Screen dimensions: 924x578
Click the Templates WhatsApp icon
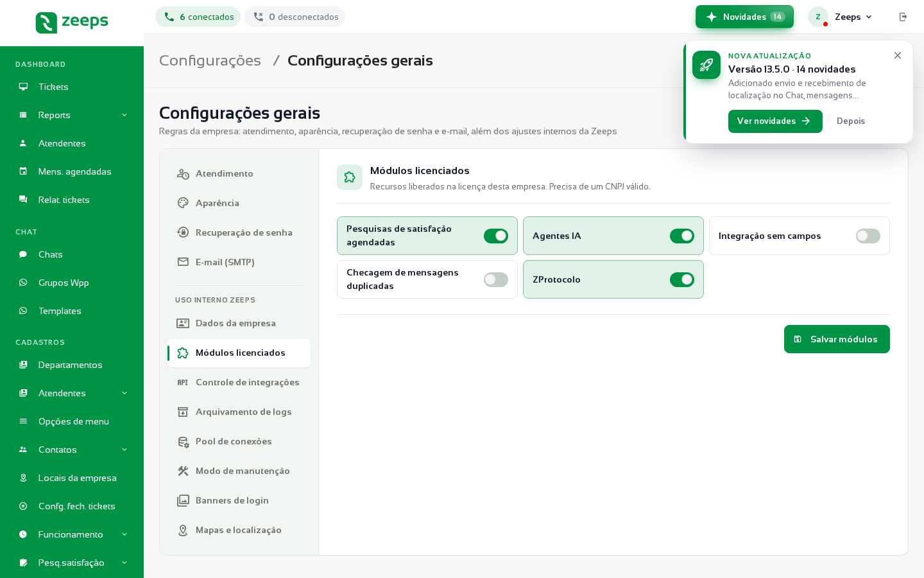tap(23, 311)
